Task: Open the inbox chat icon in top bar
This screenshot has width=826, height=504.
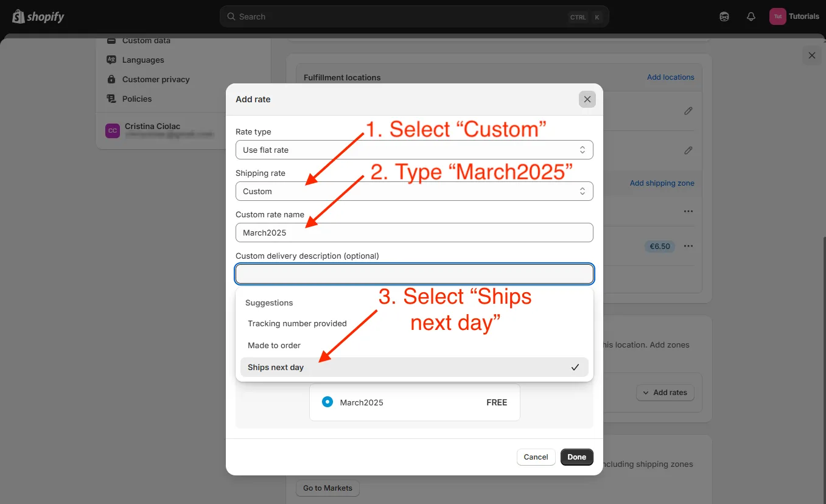Action: (724, 16)
